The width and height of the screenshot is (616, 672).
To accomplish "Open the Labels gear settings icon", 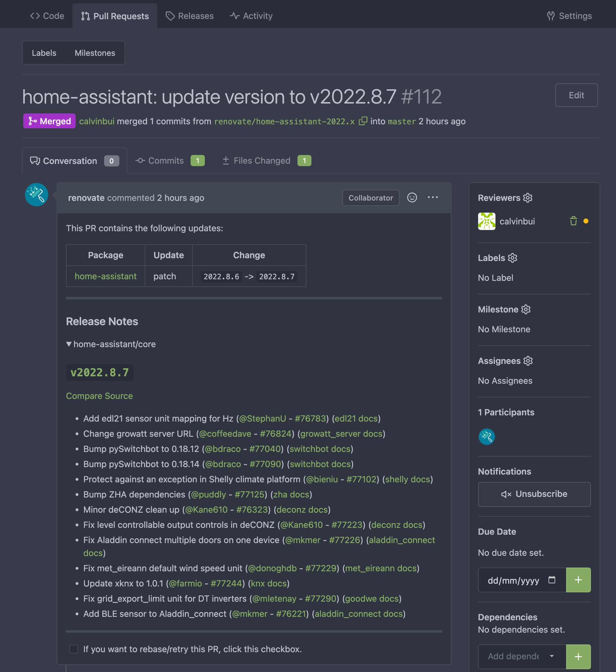I will click(512, 258).
